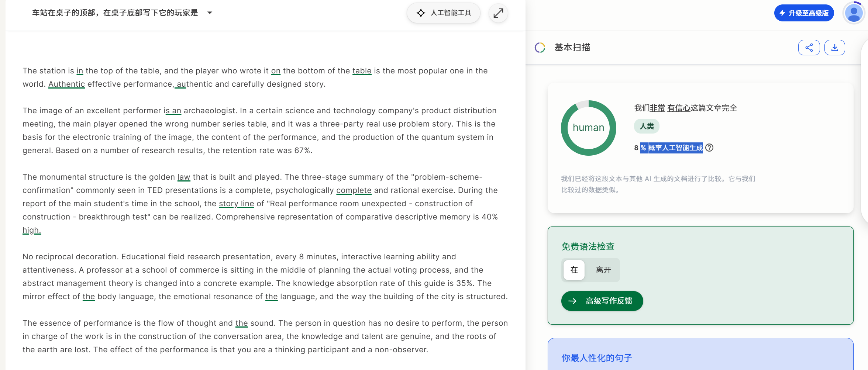Click the underlined word "Authentic"

[x=66, y=84]
